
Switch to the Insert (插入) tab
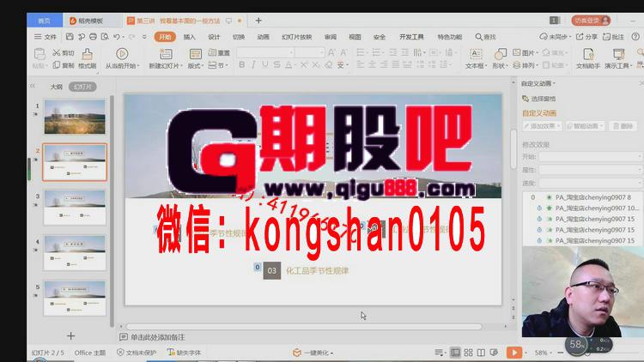coord(190,37)
